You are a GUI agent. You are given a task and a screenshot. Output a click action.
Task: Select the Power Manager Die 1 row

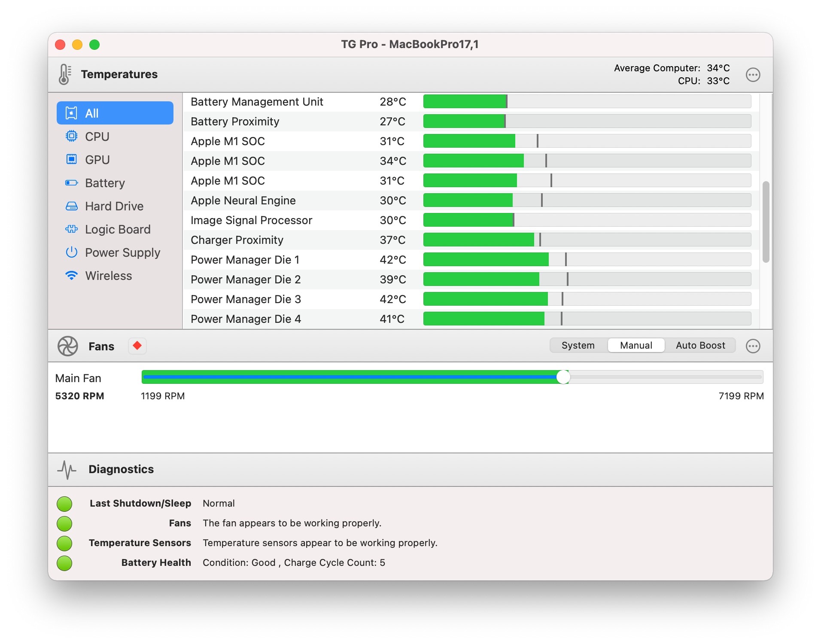pos(471,260)
